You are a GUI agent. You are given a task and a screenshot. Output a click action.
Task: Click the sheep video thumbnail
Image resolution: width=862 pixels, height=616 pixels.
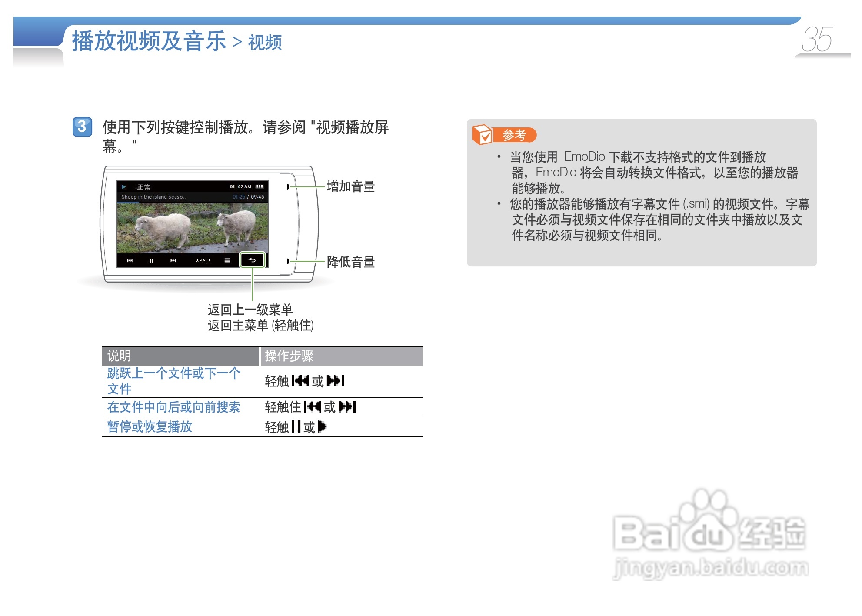[192, 228]
